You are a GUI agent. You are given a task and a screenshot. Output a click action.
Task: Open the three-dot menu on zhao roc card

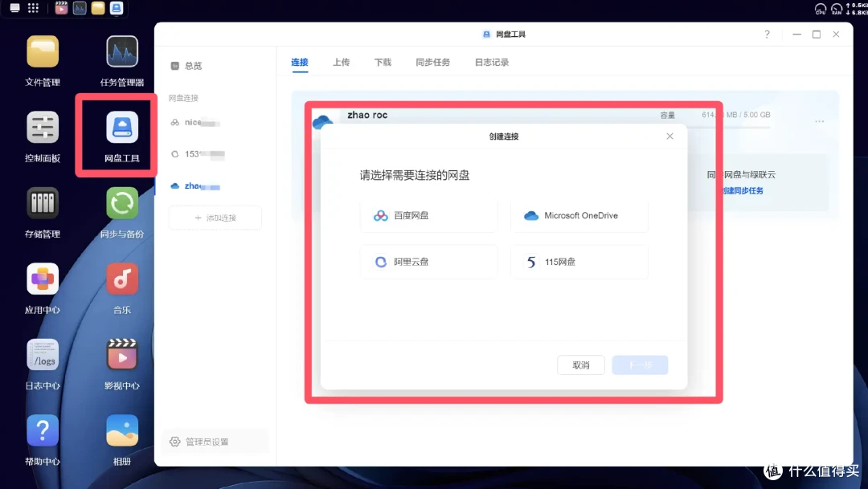pos(819,121)
